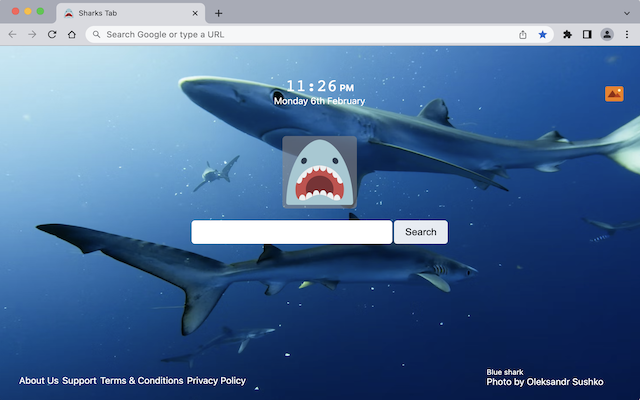Open the extensions puzzle icon

(567, 35)
